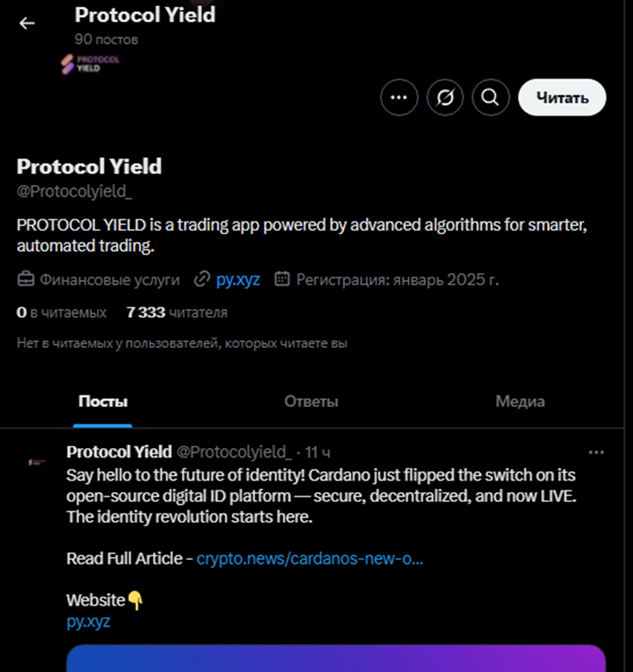633x672 pixels.
Task: Open the crypto.news article link
Action: point(309,559)
